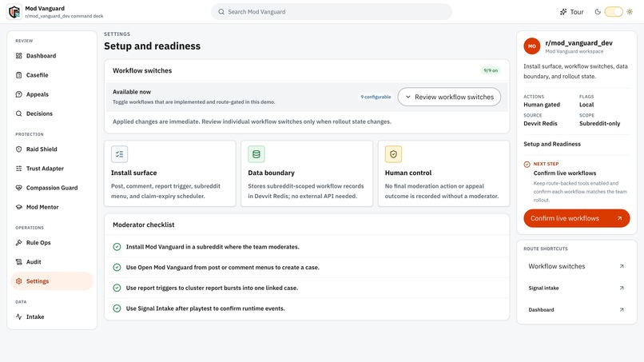Click the 9 configurable label
This screenshot has height=362, width=644.
(x=376, y=97)
